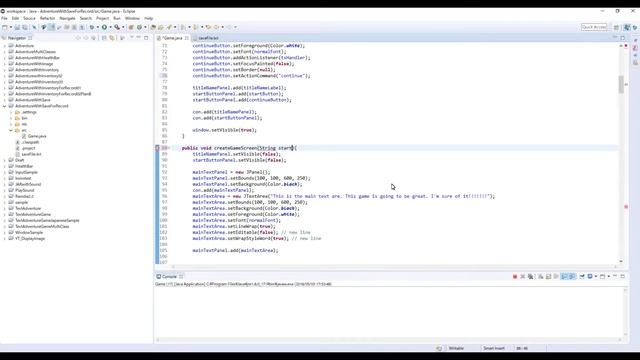
Task: Open the Window menu
Action: tap(132, 18)
